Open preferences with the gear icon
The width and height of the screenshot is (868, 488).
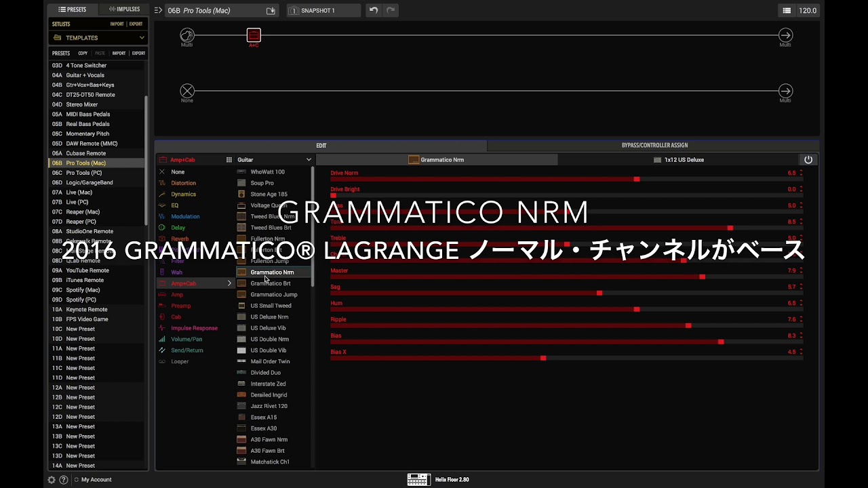click(52, 480)
